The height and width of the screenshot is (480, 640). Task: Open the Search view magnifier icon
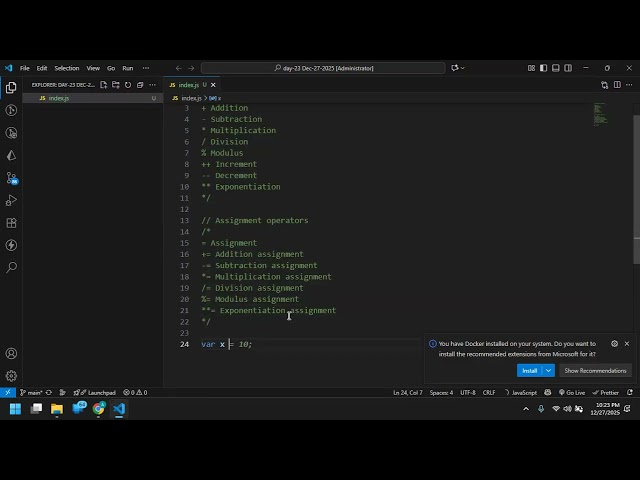coord(11,268)
